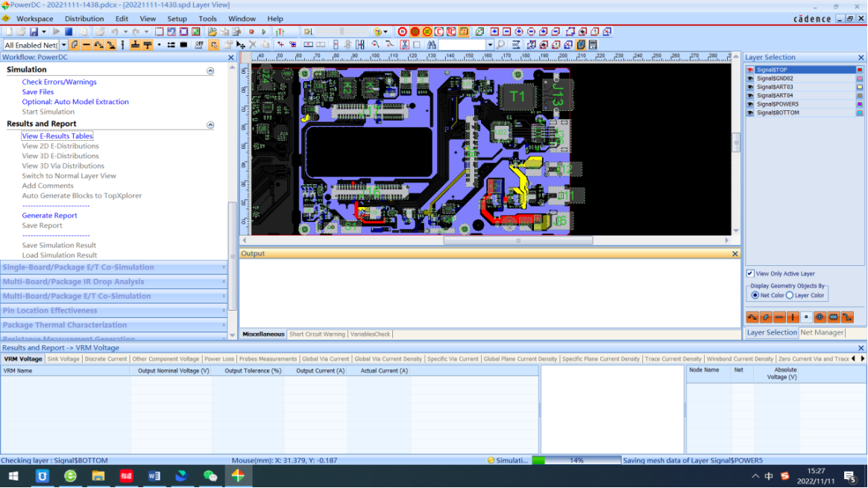The height and width of the screenshot is (488, 868).
Task: Open WeChat from the taskbar
Action: pos(210,476)
